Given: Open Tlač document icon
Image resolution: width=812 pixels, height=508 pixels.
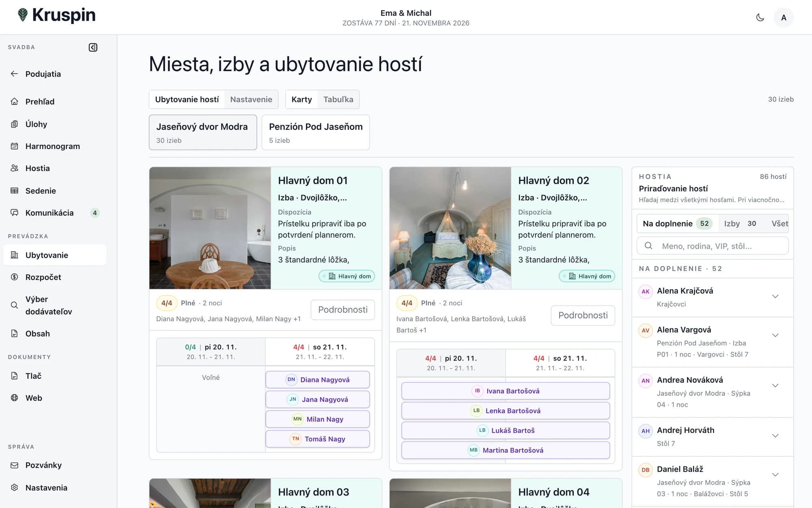Looking at the screenshot, I should pos(15,376).
